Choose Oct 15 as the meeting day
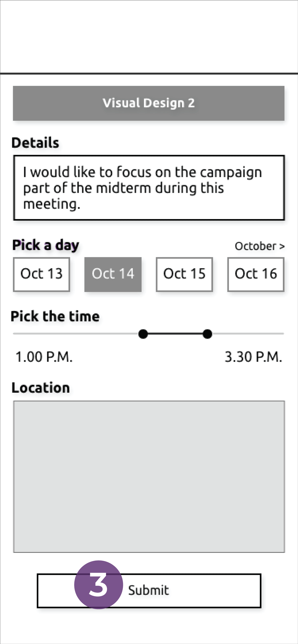The image size is (298, 644). [x=184, y=274]
